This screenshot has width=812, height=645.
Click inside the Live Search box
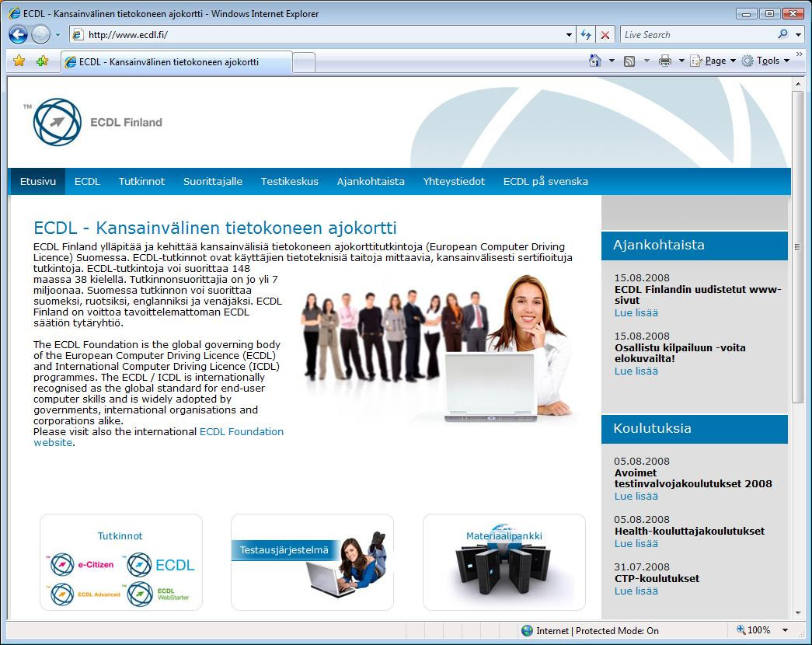pyautogui.click(x=696, y=35)
